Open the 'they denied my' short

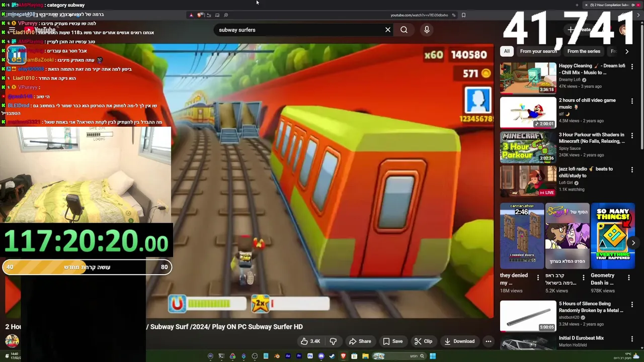click(522, 236)
